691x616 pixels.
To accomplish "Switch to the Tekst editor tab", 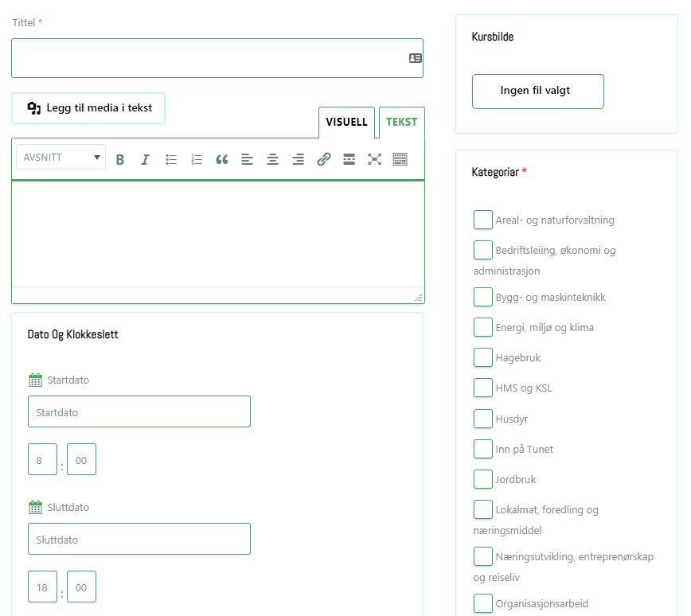I will [x=401, y=123].
